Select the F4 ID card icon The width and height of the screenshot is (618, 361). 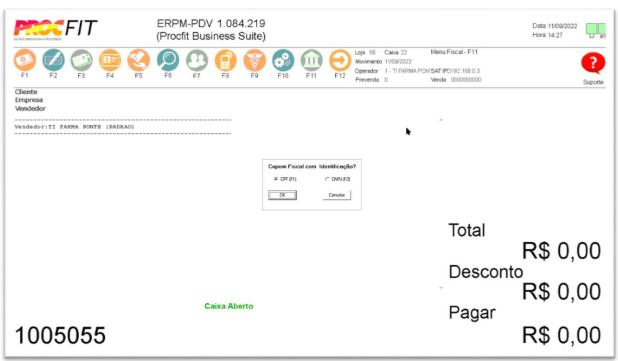point(110,60)
